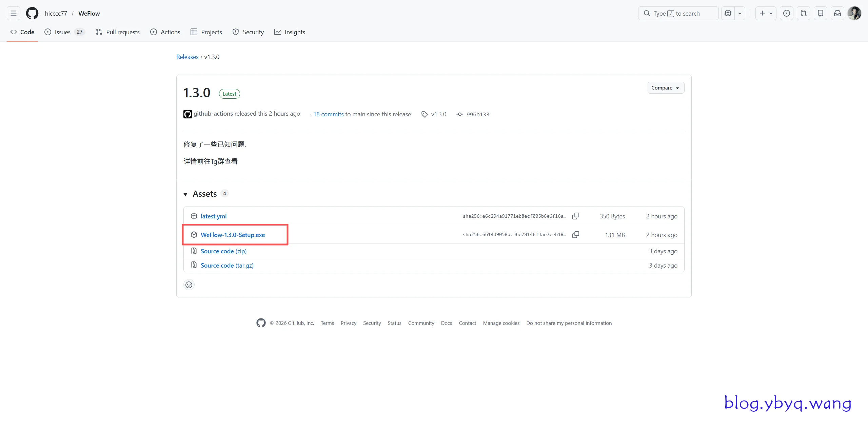Open the issues icon in header
The height and width of the screenshot is (429, 868).
(x=786, y=13)
